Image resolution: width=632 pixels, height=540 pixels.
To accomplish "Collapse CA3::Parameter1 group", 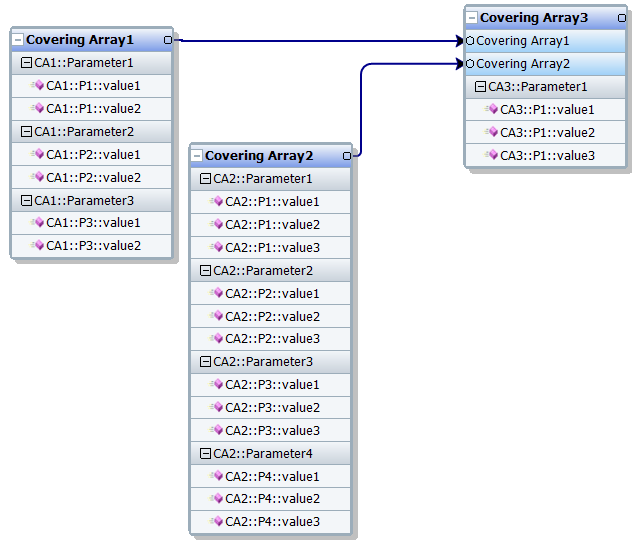I will (x=480, y=87).
